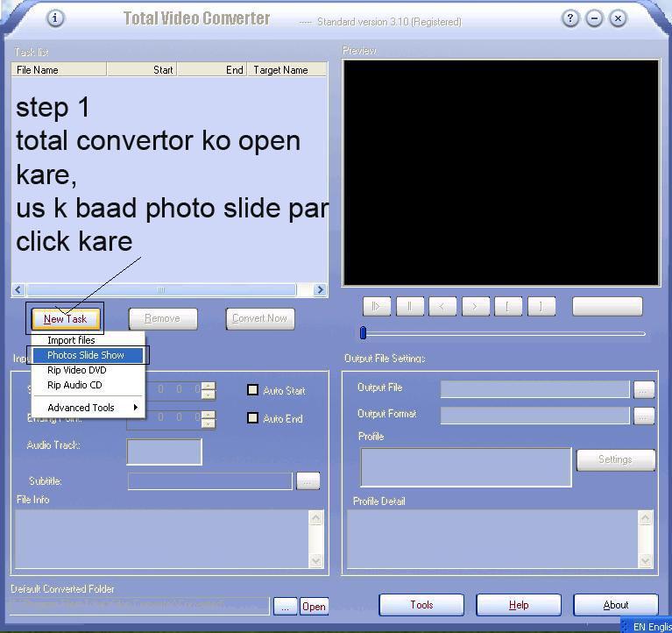This screenshot has height=633, width=672.
Task: Select Photos Slide Show menu entry
Action: tap(88, 355)
